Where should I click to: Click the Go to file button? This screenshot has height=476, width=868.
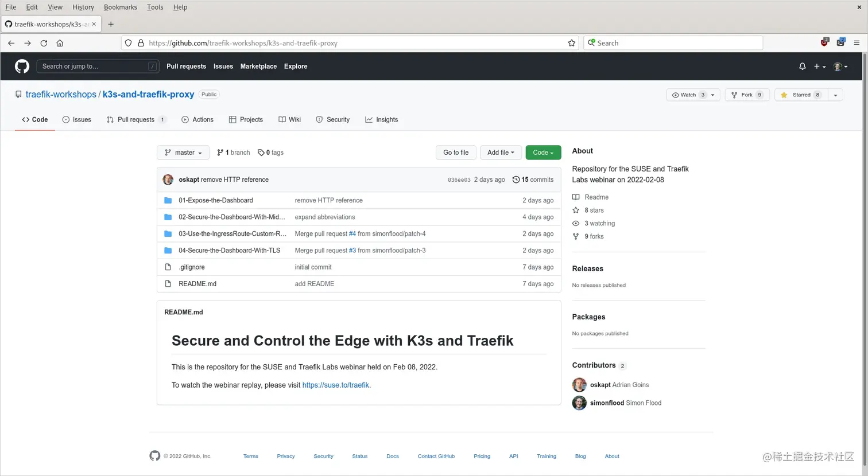point(456,153)
